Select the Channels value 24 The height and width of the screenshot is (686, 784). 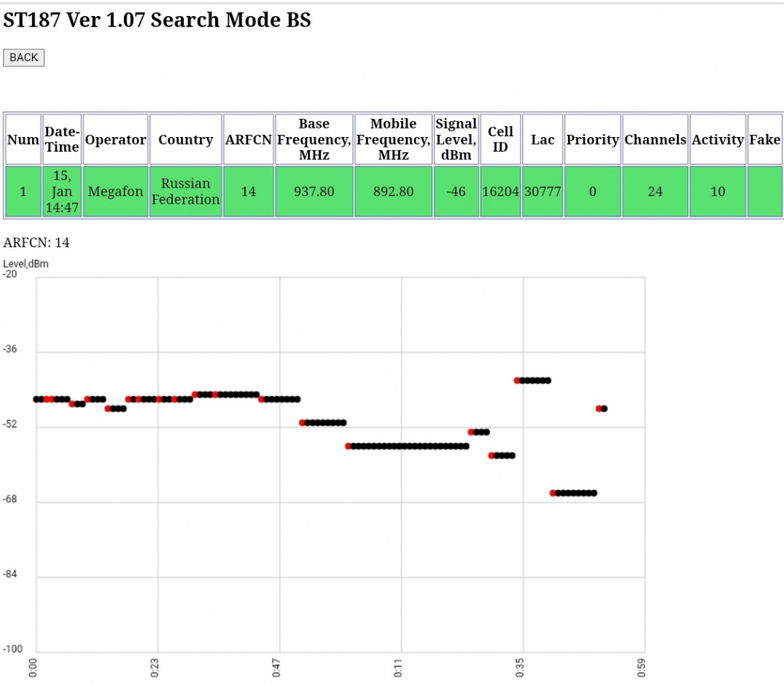655,191
